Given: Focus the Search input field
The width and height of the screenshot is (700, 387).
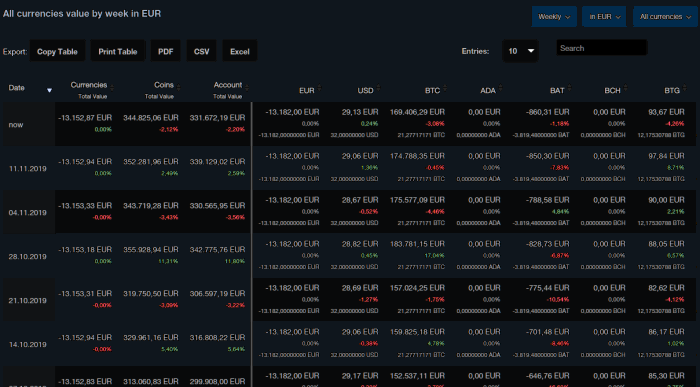Looking at the screenshot, I should pyautogui.click(x=601, y=48).
